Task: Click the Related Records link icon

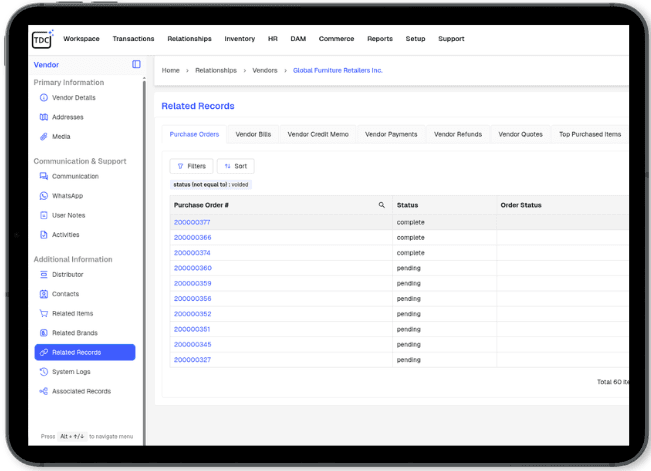Action: click(44, 352)
